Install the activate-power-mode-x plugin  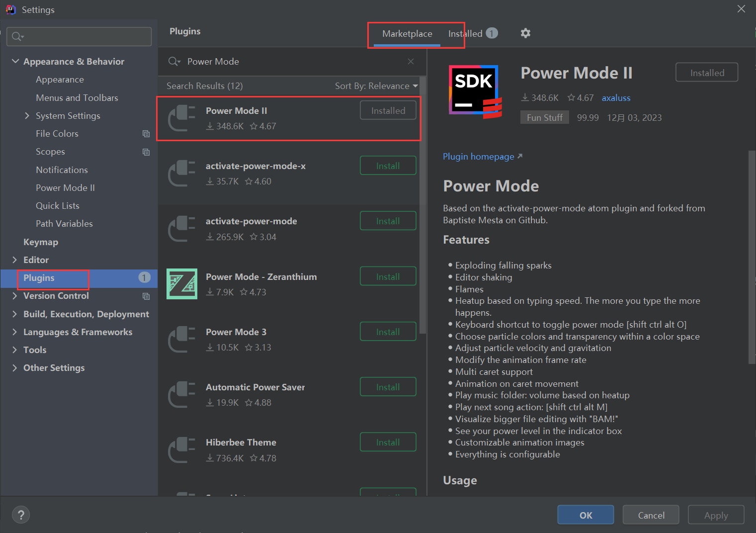(388, 165)
